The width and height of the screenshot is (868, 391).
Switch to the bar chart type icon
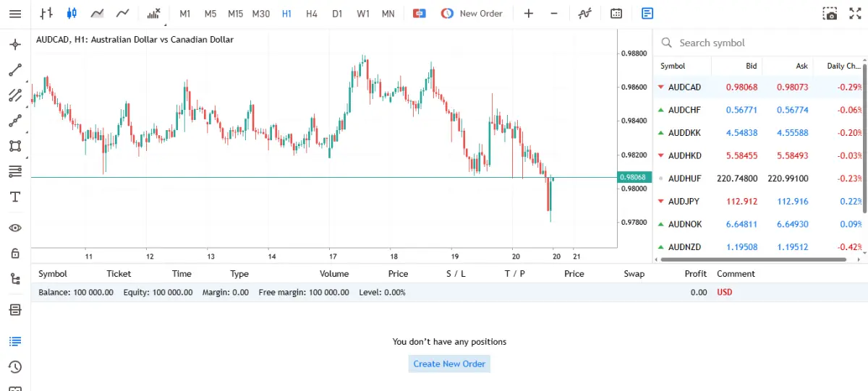(46, 13)
